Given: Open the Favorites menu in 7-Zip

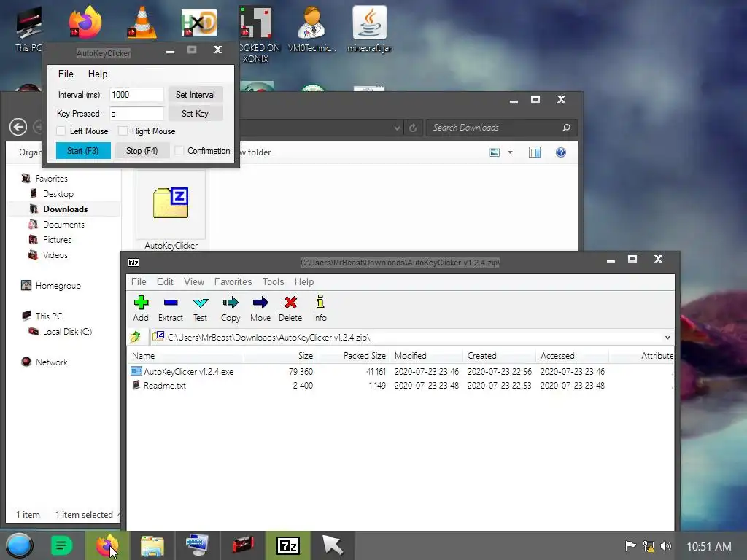Looking at the screenshot, I should point(233,281).
